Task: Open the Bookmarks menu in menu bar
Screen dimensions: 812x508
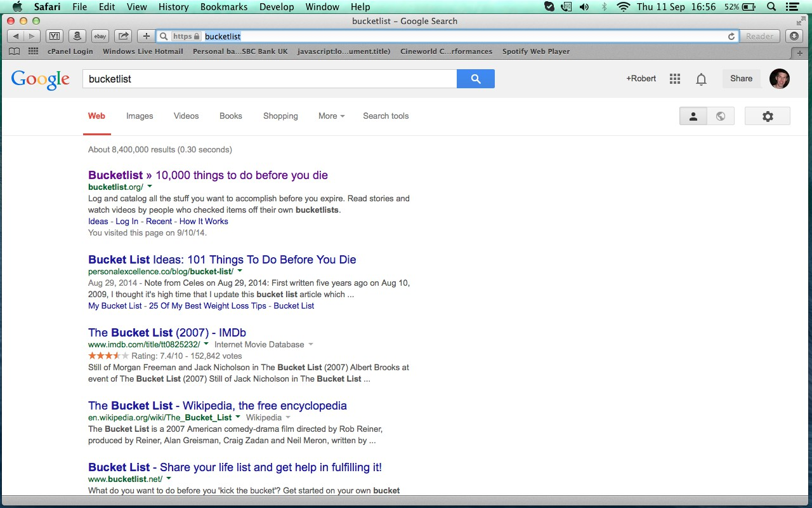Action: tap(221, 7)
